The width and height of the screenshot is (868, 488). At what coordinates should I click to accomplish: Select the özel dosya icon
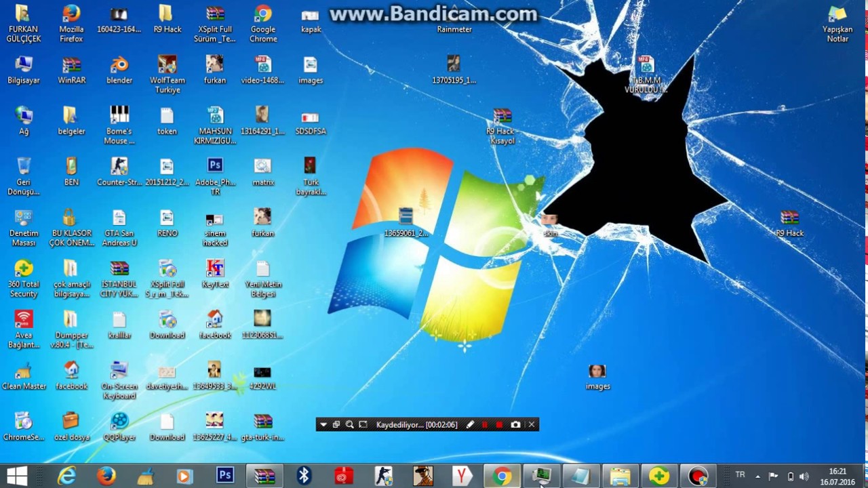coord(71,427)
